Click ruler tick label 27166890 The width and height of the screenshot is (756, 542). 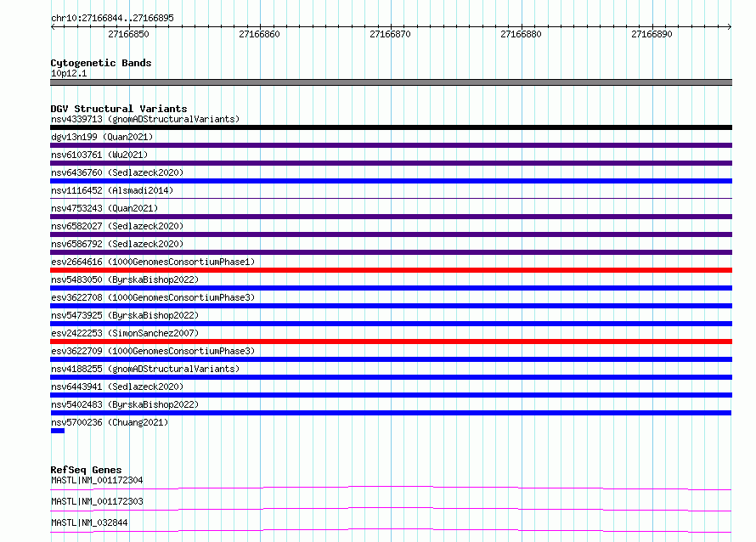[652, 34]
